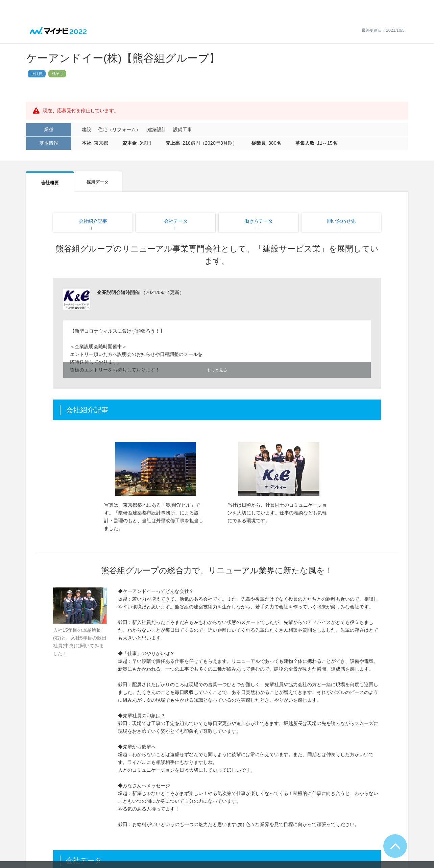Click the 会社紹介記事 section header
This screenshot has height=868, width=434.
tap(217, 410)
